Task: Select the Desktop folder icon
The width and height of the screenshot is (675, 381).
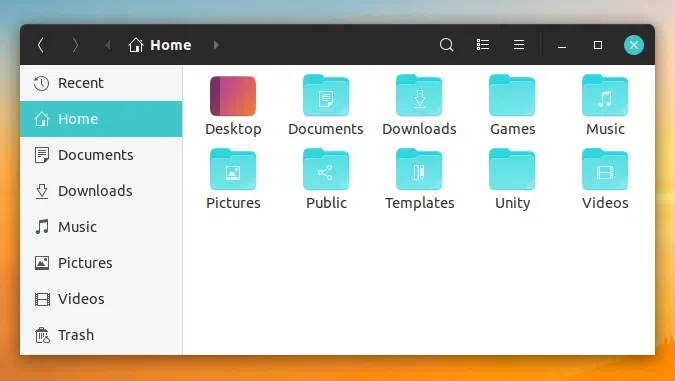Action: 233,96
